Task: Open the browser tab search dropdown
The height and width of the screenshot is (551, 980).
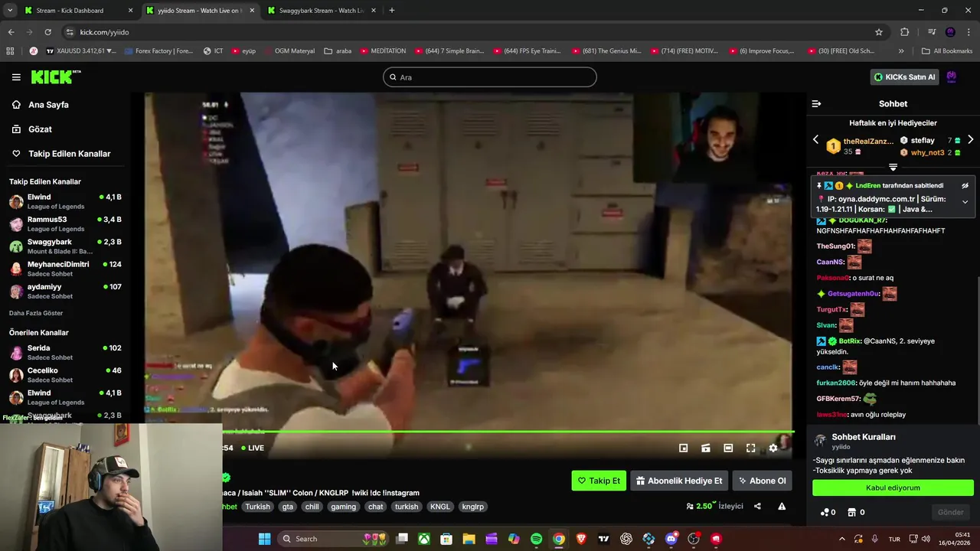Action: coord(10,11)
